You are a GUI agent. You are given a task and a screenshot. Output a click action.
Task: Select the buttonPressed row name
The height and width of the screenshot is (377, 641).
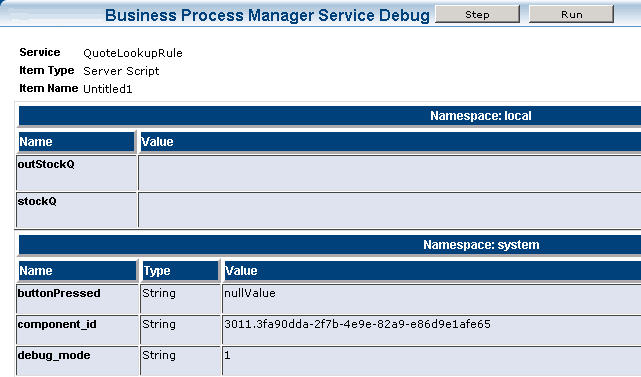coord(59,293)
